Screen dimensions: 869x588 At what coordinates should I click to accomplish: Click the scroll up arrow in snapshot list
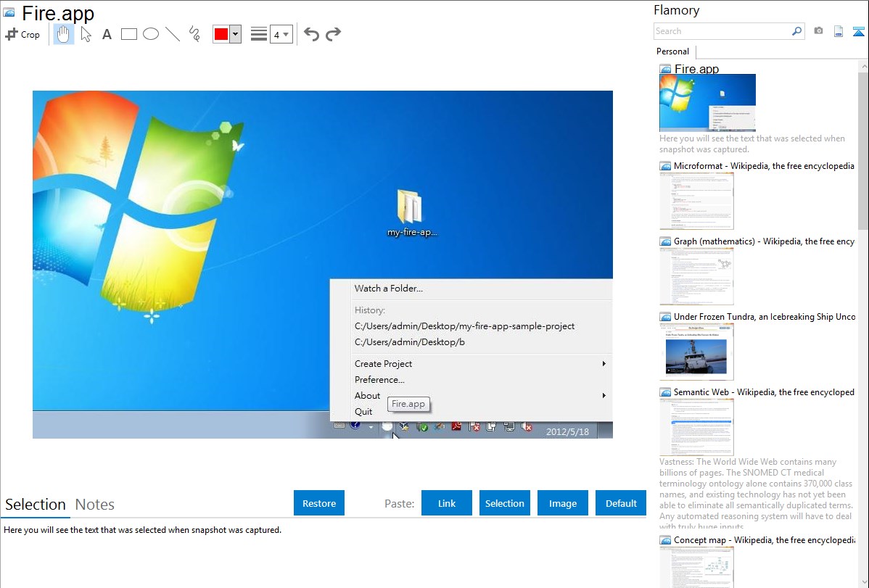coord(863,67)
